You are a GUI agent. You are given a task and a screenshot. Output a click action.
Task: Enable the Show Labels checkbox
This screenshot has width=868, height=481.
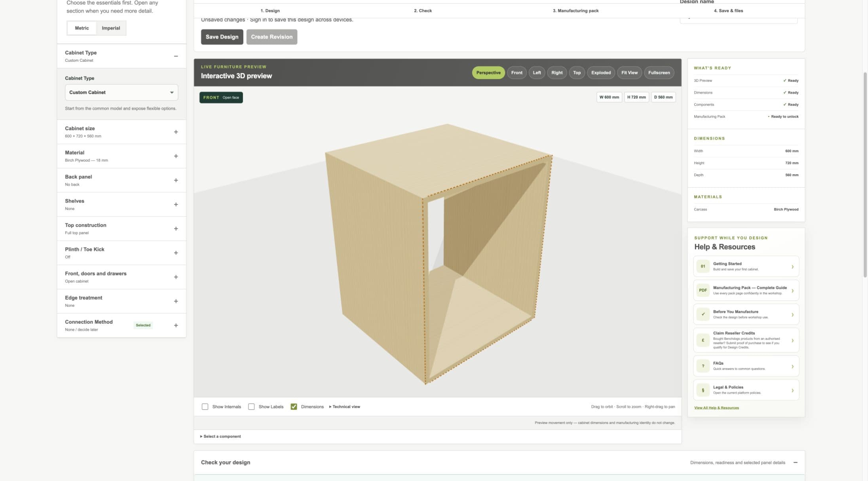251,407
